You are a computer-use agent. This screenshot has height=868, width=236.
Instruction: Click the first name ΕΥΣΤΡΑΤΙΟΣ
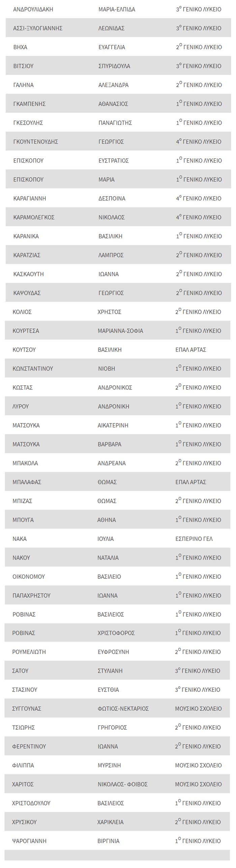click(113, 161)
